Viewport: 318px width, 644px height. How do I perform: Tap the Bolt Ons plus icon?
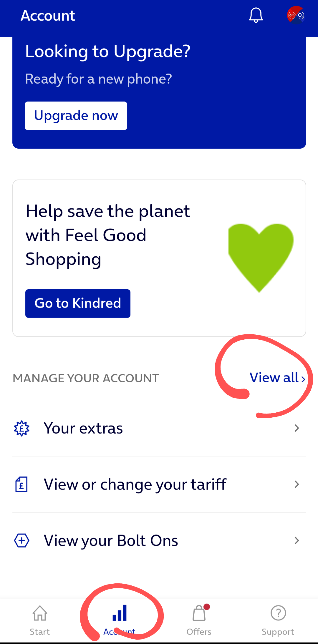click(x=22, y=540)
